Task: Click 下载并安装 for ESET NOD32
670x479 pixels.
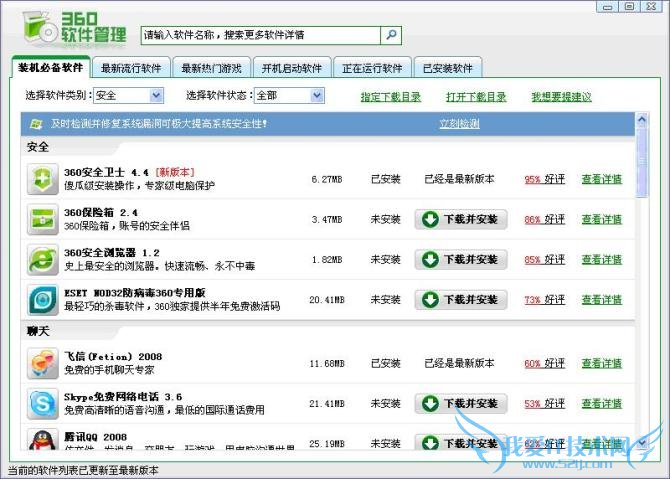Action: (461, 300)
